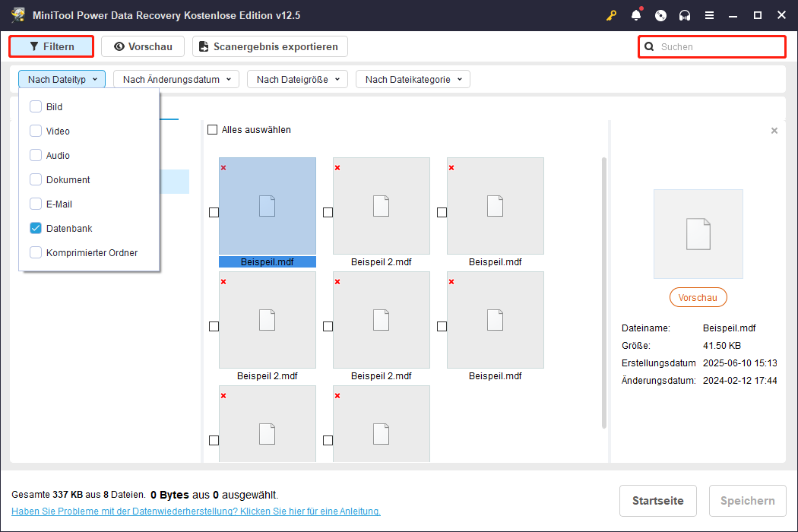Viewport: 798px width, 532px height.
Task: Click the Filtern button
Action: [x=52, y=46]
